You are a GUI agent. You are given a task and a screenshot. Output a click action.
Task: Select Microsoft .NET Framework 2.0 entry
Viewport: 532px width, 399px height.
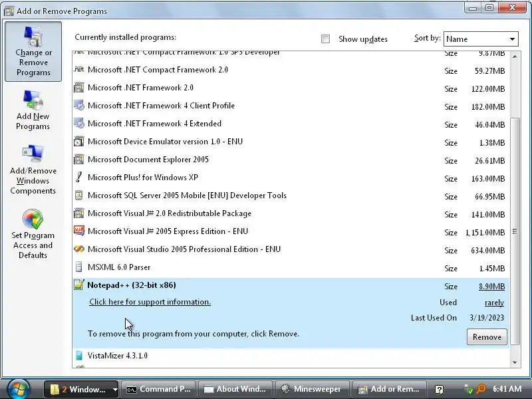(291, 88)
